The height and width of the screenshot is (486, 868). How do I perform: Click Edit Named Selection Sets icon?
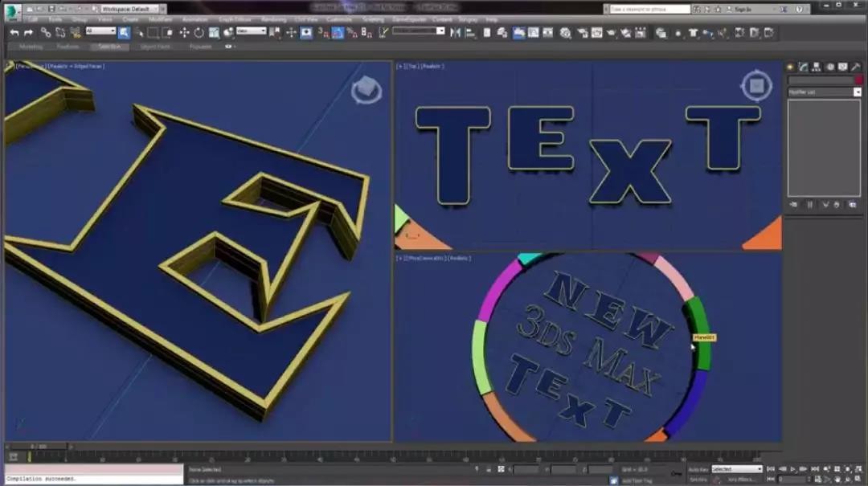pyautogui.click(x=383, y=33)
